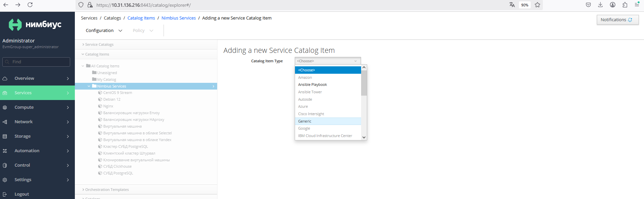Open the Compute menu section
The image size is (644, 199).
coord(37,107)
